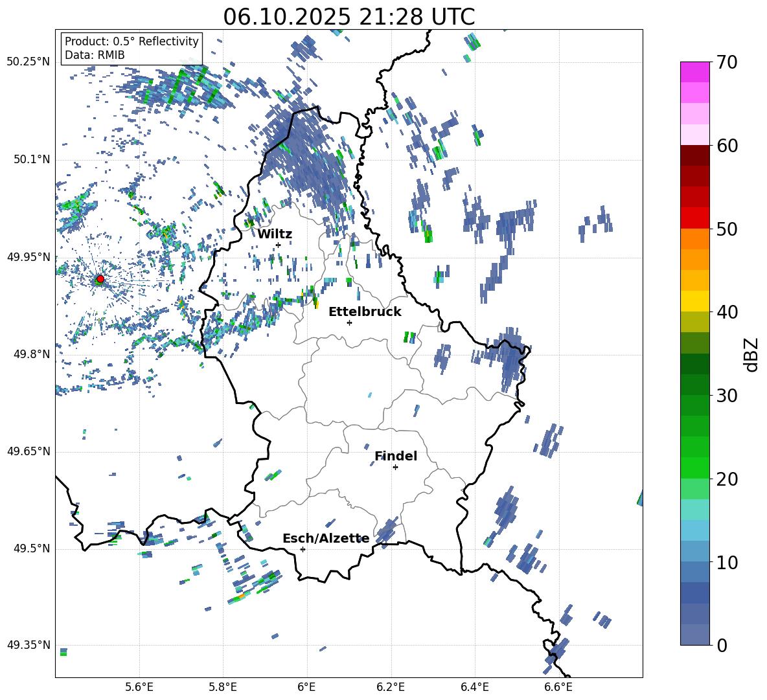Click the Wiltz station cross marker
This screenshot has height=700, width=767.
tap(278, 245)
